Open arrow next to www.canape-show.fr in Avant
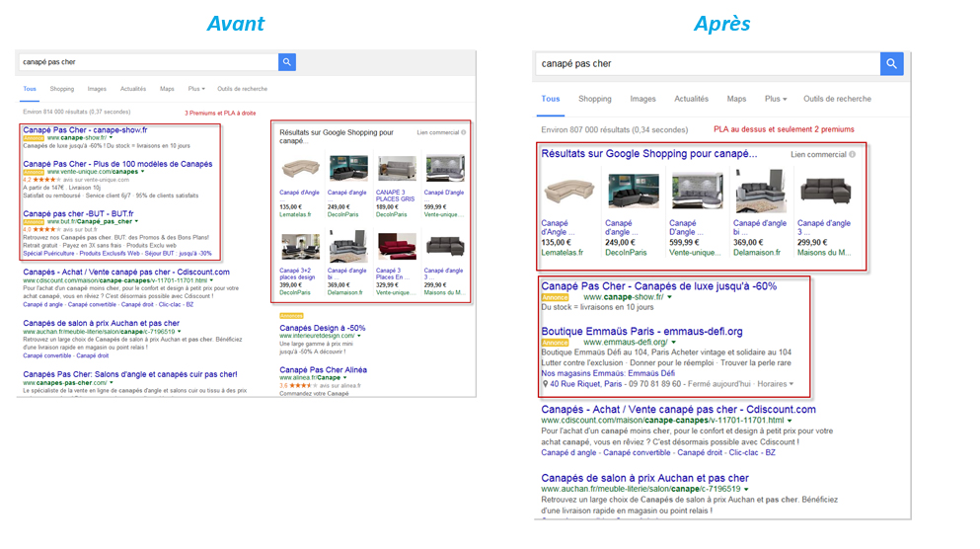This screenshot has width=980, height=549. pyautogui.click(x=112, y=137)
